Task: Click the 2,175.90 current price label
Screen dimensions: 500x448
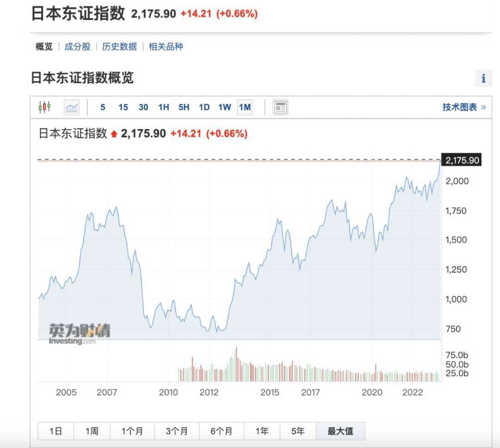Action: click(462, 161)
